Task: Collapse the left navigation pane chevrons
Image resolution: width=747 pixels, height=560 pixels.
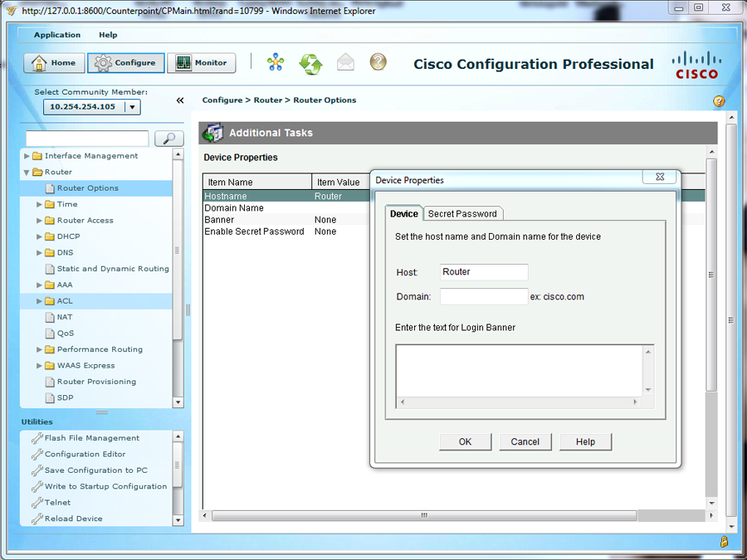Action: (180, 100)
